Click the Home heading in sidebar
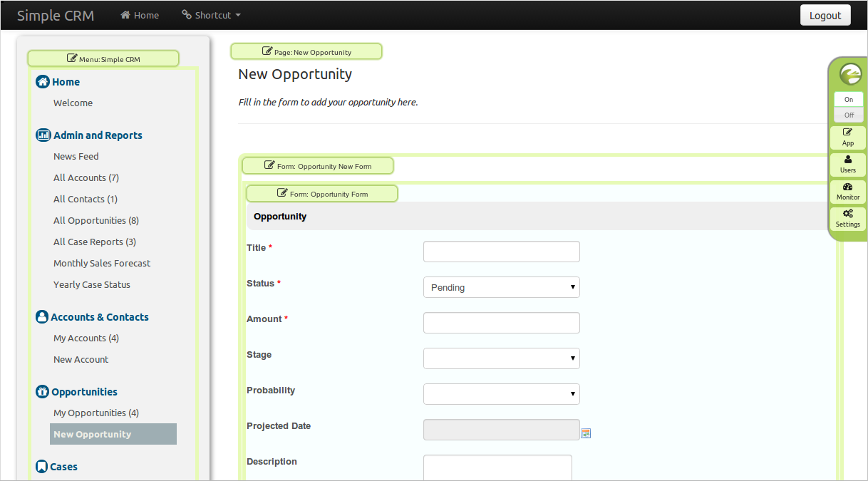The width and height of the screenshot is (868, 481). pyautogui.click(x=66, y=82)
